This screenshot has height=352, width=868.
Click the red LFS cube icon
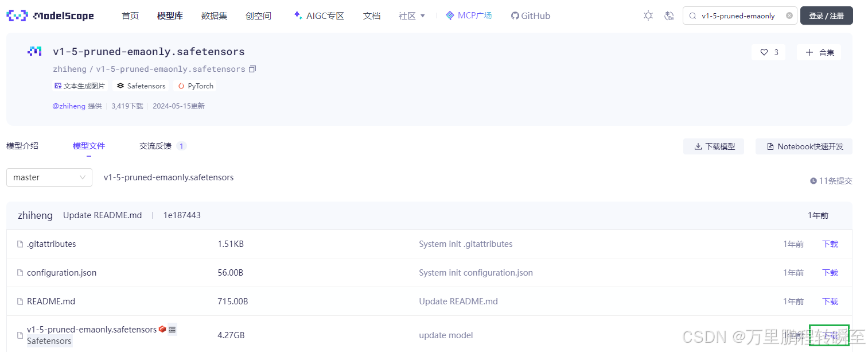(x=162, y=330)
